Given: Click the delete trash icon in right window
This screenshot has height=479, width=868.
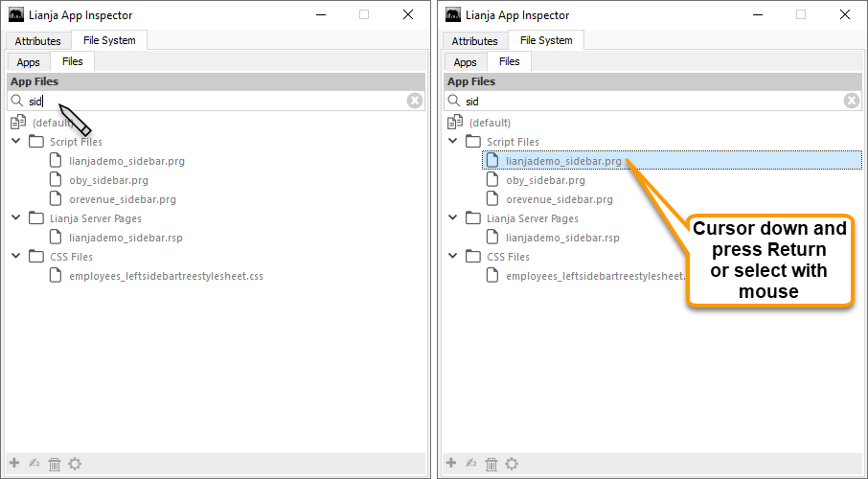Looking at the screenshot, I should pos(491,464).
